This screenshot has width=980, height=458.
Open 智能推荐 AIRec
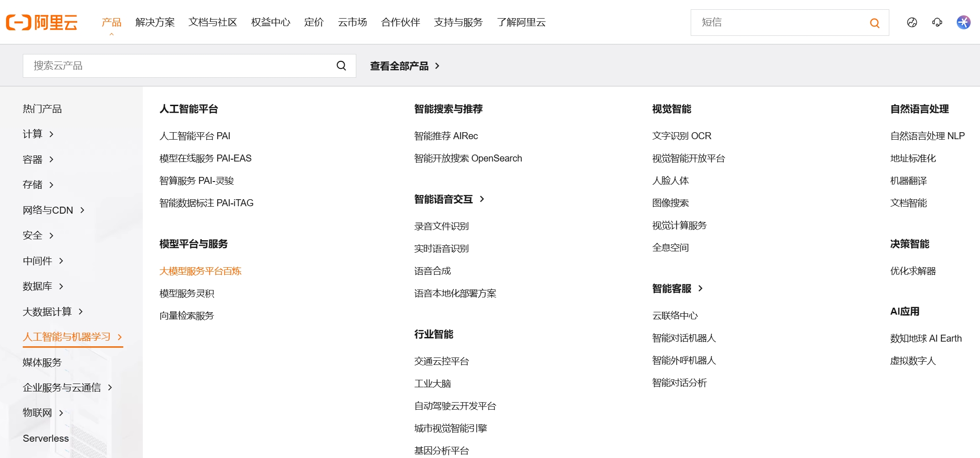tap(446, 136)
